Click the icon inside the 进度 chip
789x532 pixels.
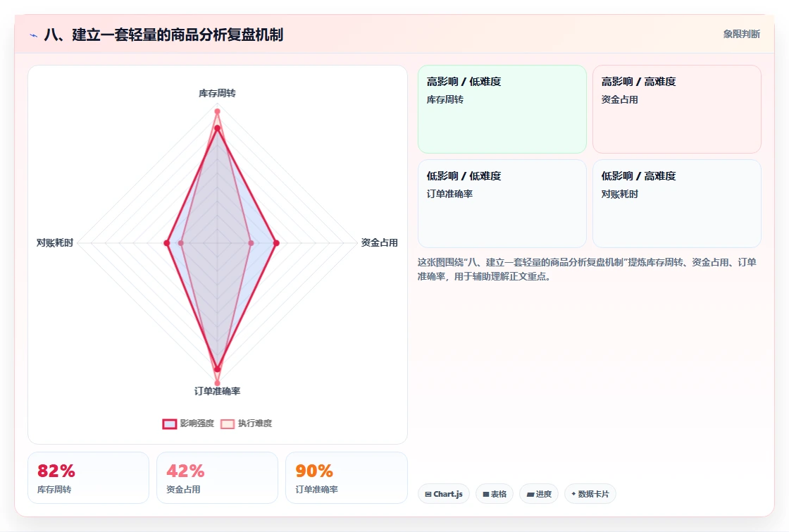(x=530, y=494)
